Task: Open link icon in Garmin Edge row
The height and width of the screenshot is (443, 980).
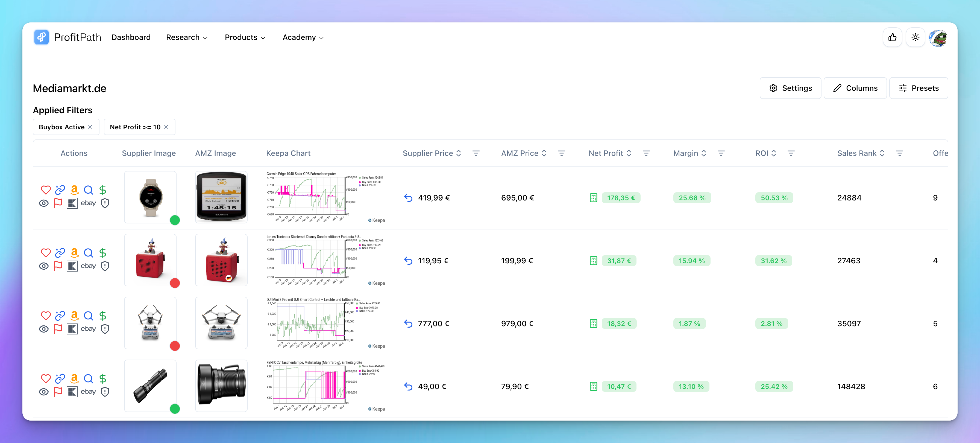Action: (60, 190)
